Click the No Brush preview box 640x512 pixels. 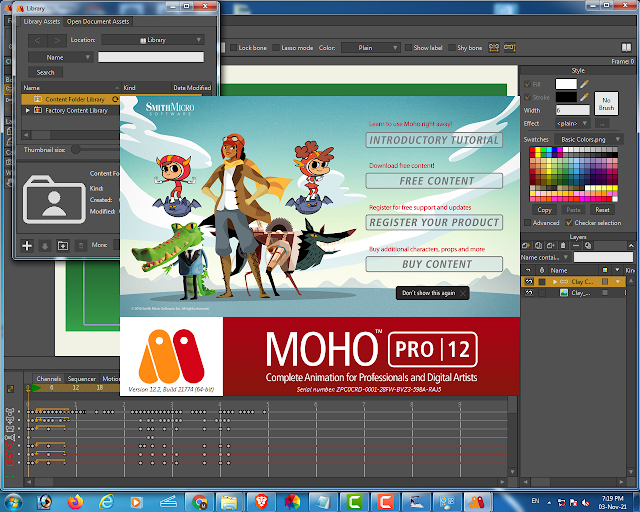606,103
